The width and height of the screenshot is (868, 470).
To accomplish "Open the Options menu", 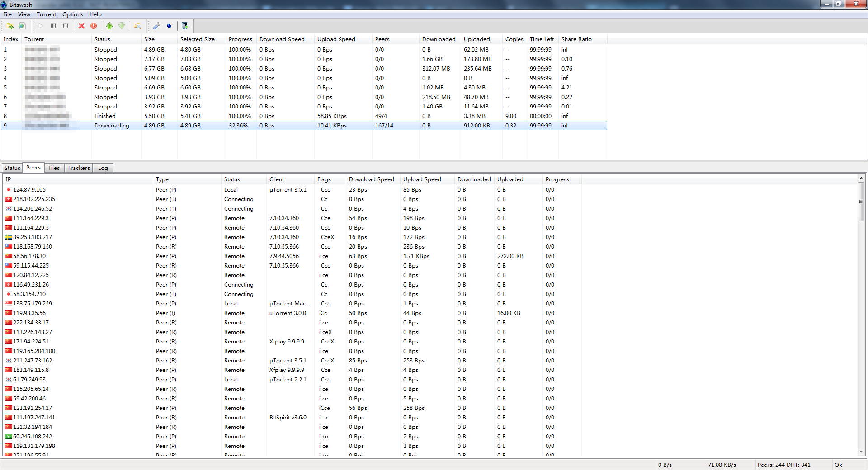I will click(x=72, y=14).
